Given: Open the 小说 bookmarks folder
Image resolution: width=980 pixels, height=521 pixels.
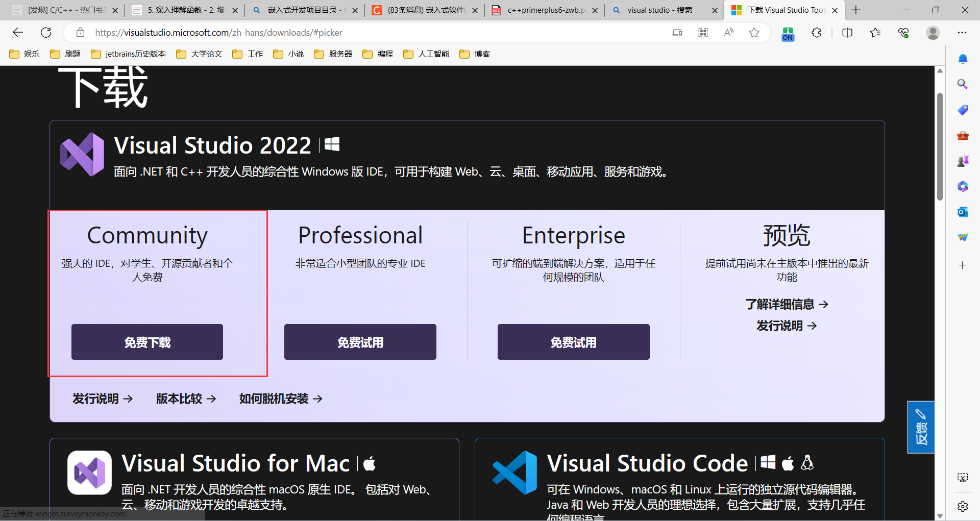Looking at the screenshot, I should pos(288,54).
